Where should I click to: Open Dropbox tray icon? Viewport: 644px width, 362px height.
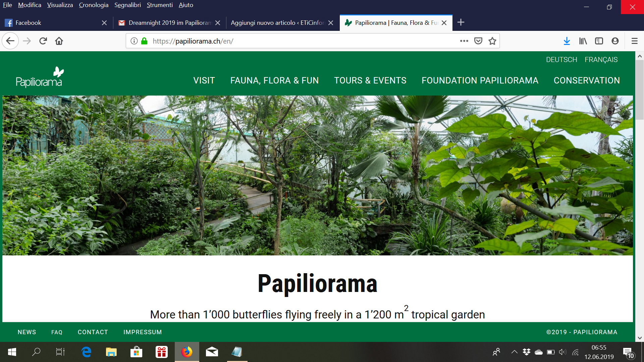coord(527,352)
